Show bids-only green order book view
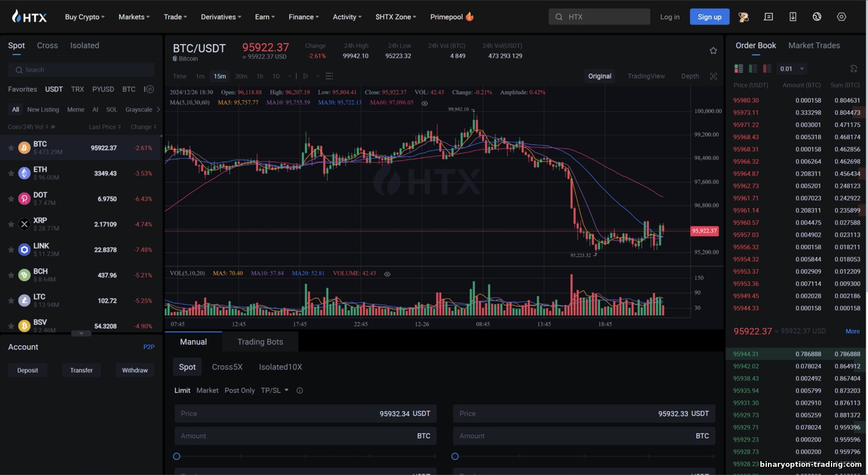The width and height of the screenshot is (868, 475). 753,68
